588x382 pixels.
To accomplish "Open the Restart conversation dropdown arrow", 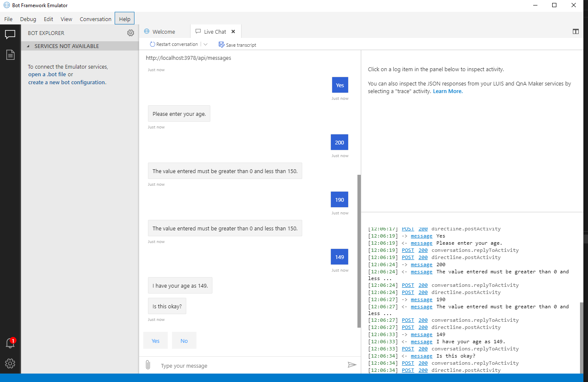I will [205, 44].
